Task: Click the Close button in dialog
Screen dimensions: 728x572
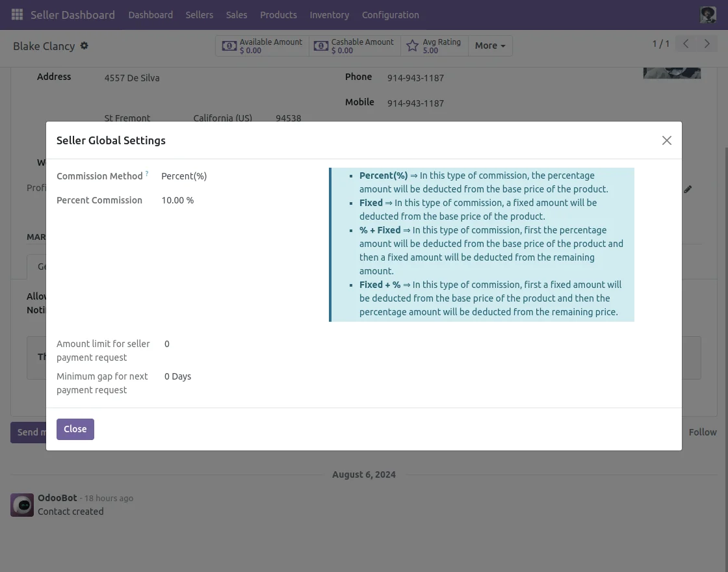Action: click(x=75, y=429)
